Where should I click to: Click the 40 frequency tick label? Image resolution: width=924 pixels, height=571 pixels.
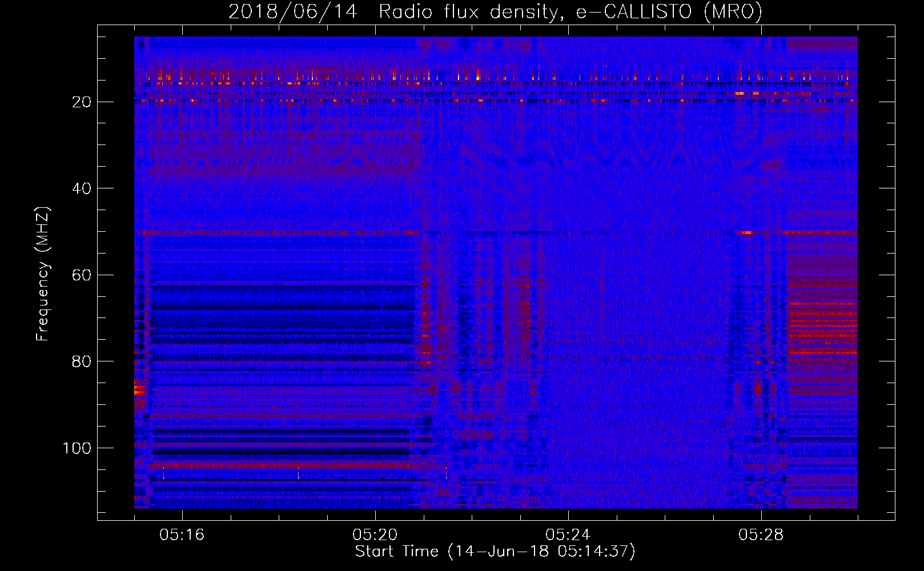82,188
